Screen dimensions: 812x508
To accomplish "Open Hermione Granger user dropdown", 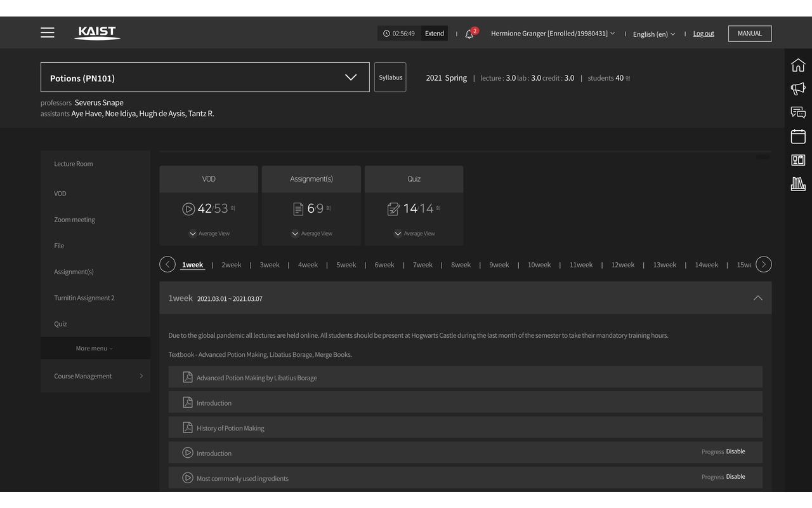I will click(553, 34).
